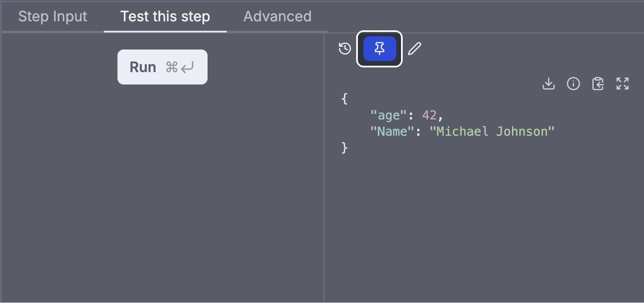The image size is (644, 303).
Task: Click the value 42 in the result
Action: [x=430, y=115]
